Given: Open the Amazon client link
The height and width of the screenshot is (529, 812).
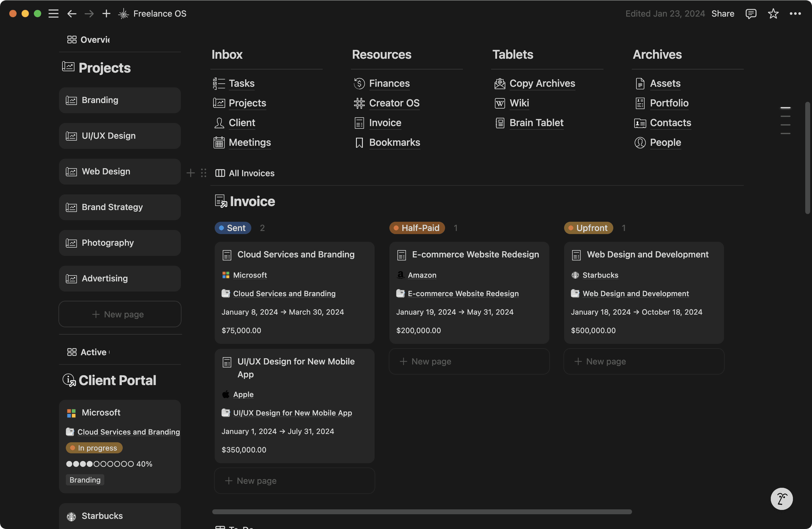Looking at the screenshot, I should coord(422,275).
